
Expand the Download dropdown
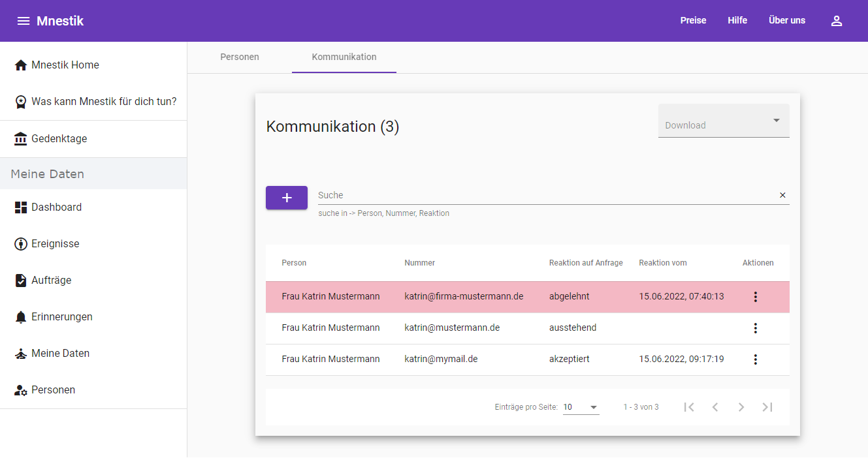click(724, 121)
